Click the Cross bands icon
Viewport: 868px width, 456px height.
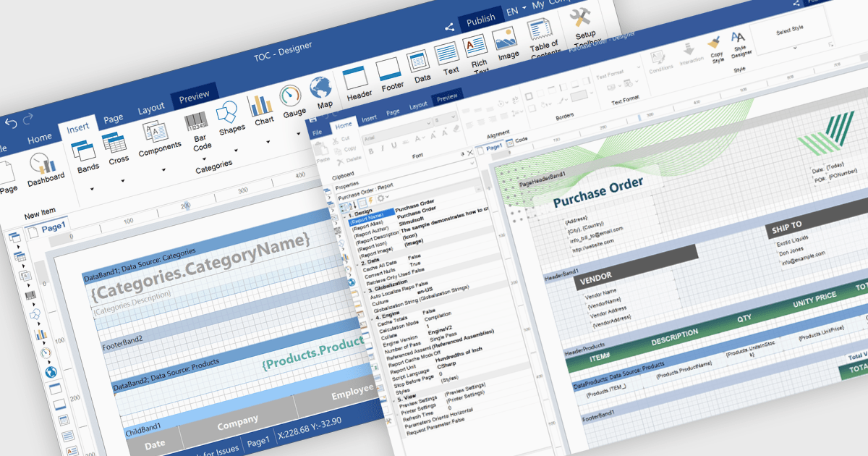[114, 142]
